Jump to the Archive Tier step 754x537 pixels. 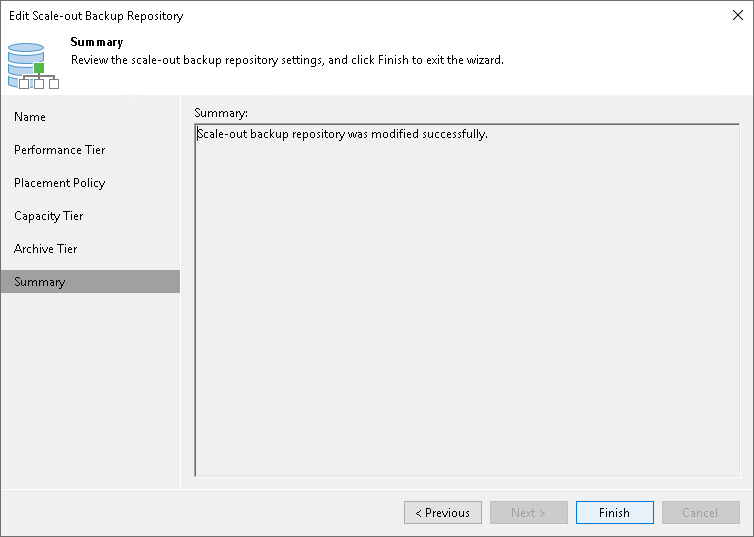[x=46, y=249]
